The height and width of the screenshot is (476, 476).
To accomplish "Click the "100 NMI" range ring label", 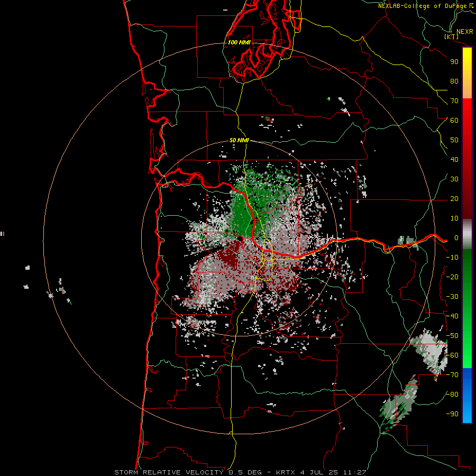I will [239, 42].
